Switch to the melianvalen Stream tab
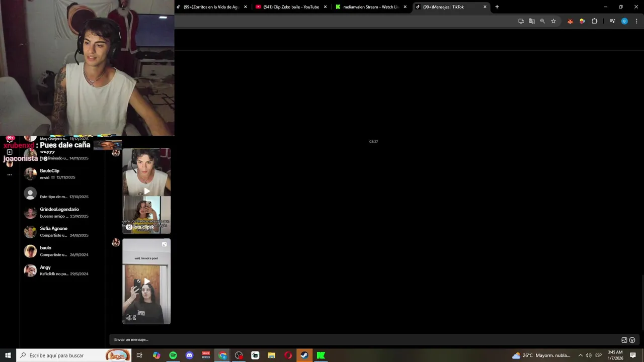The image size is (644, 362). point(371,7)
